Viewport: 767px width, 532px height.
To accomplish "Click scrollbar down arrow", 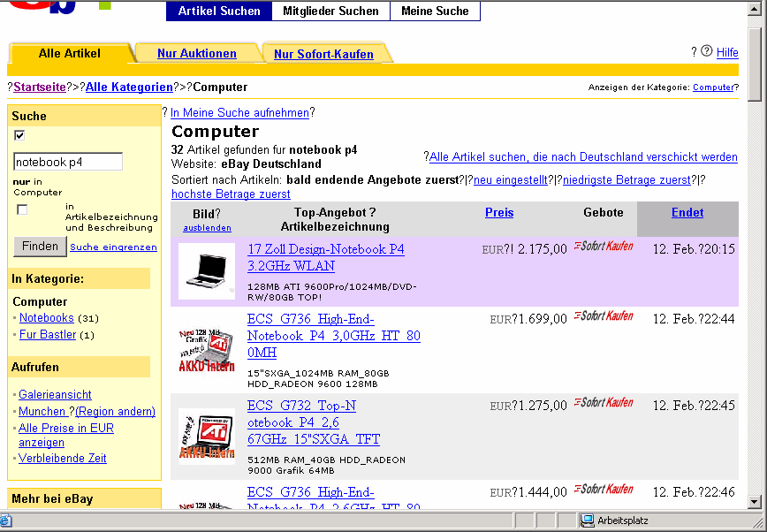I will pyautogui.click(x=754, y=502).
